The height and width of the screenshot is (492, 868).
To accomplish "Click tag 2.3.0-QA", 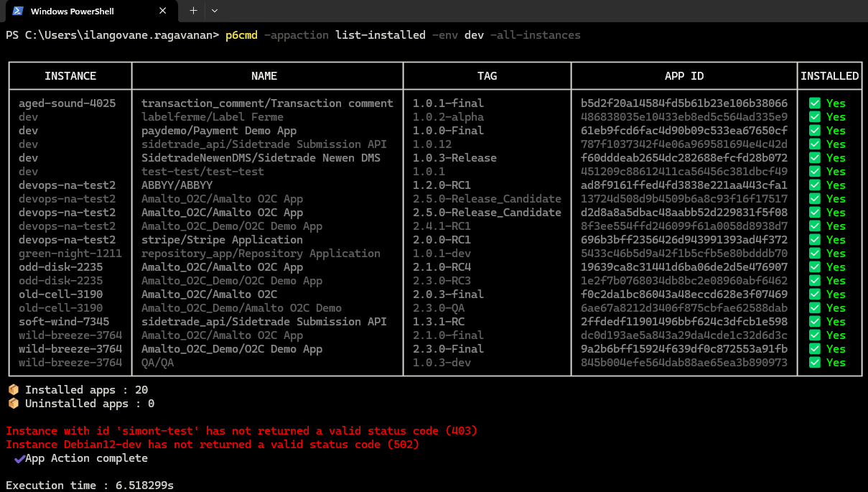I will click(x=439, y=308).
